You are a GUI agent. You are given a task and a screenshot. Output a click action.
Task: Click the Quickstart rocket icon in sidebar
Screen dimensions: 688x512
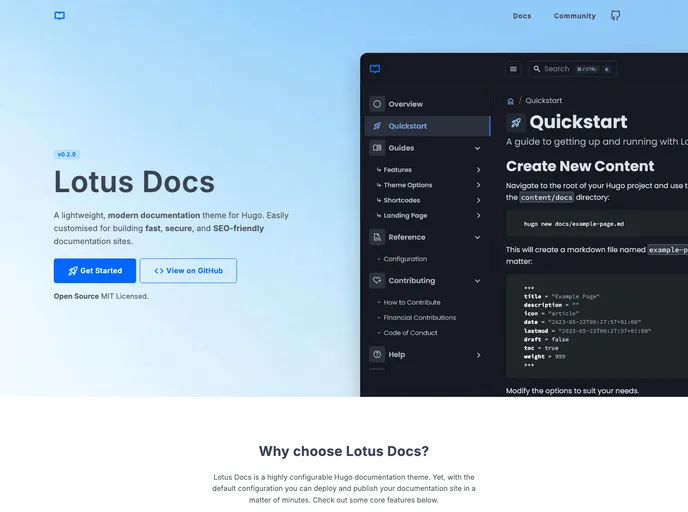[x=377, y=126]
